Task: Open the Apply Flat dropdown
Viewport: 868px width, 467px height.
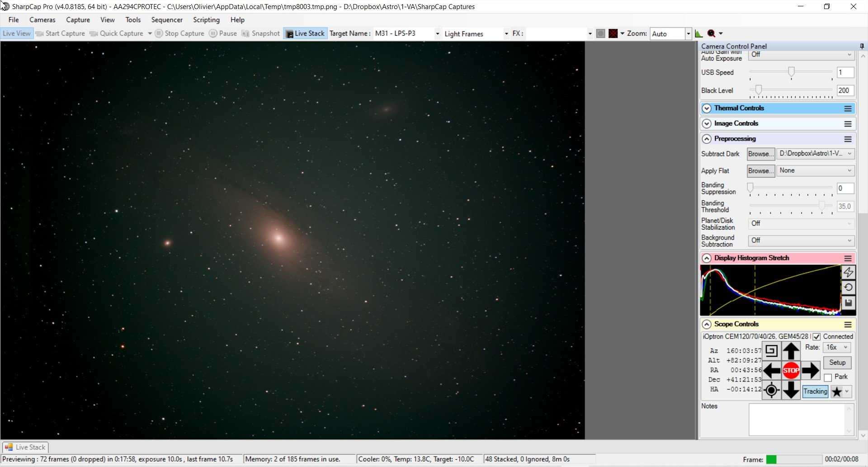Action: (816, 170)
